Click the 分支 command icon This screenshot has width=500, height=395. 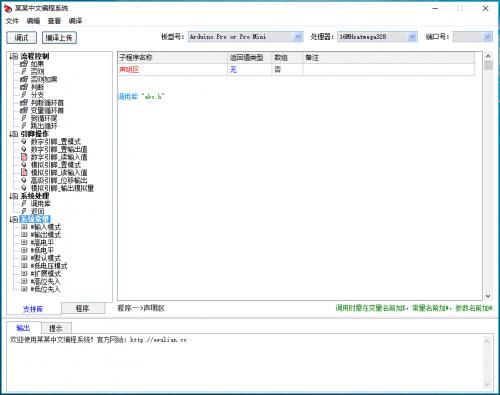[x=24, y=95]
